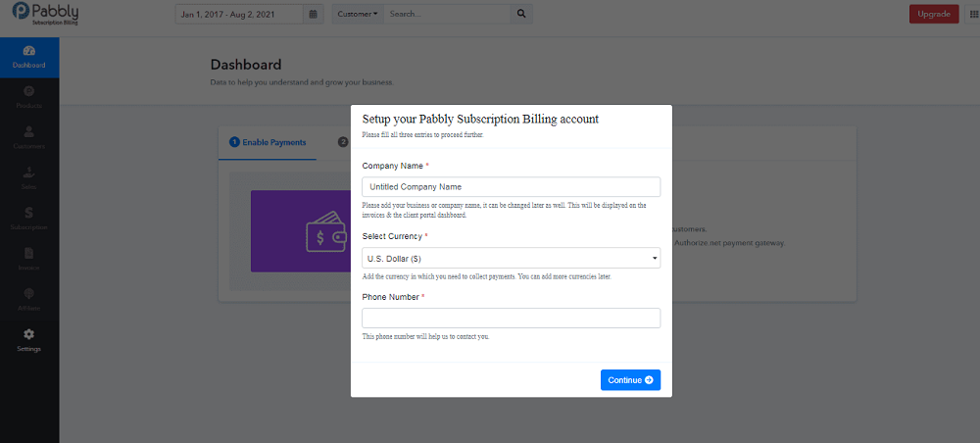The width and height of the screenshot is (980, 443).
Task: Click the purple wallet illustration
Action: (x=301, y=231)
